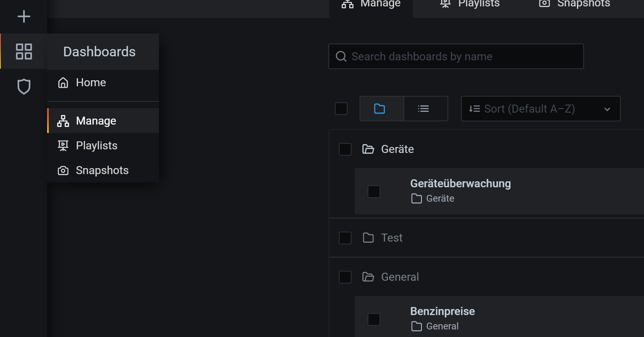
Task: Click the open folder icon beside Geräte
Action: click(x=368, y=149)
